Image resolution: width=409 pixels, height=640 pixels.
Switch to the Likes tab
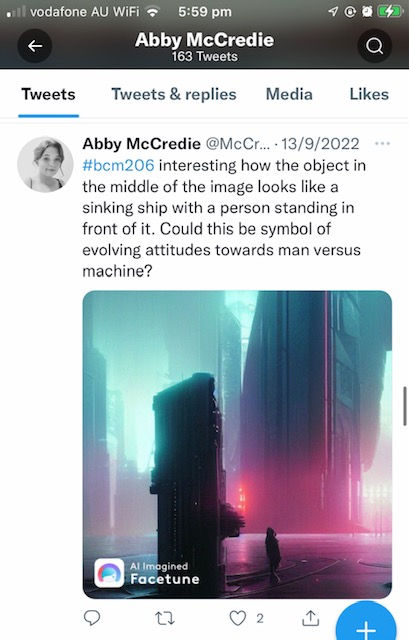point(369,94)
